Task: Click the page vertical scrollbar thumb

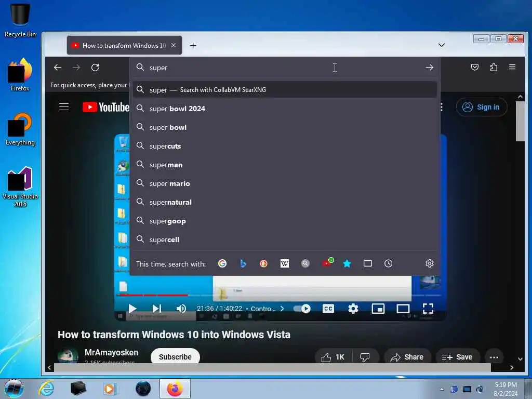Action: click(x=520, y=121)
